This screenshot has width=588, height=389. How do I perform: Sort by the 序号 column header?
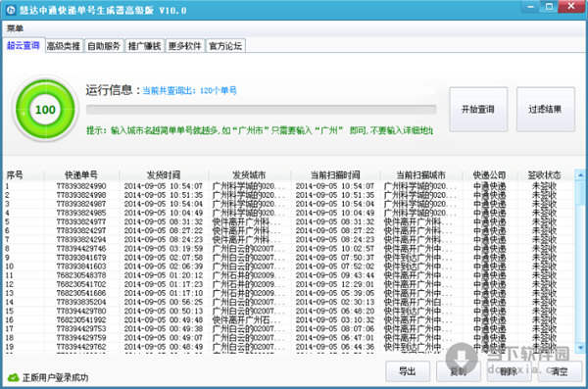(x=24, y=174)
